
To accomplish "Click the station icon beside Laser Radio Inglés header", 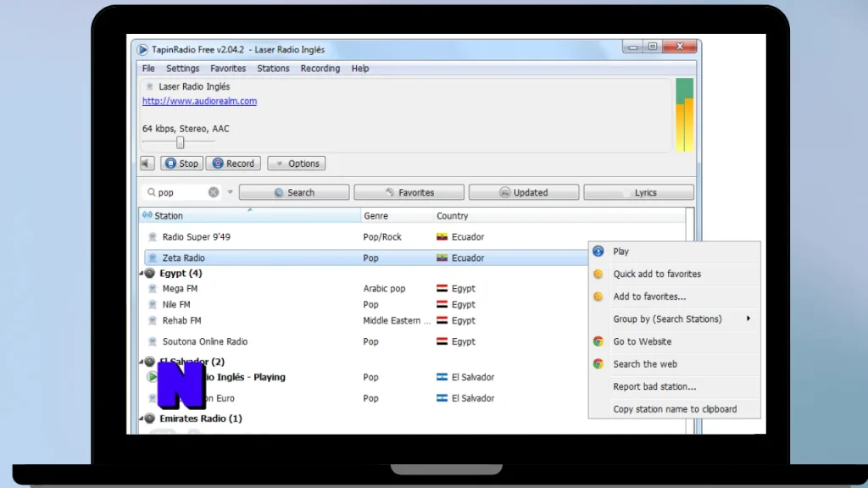I will point(149,86).
